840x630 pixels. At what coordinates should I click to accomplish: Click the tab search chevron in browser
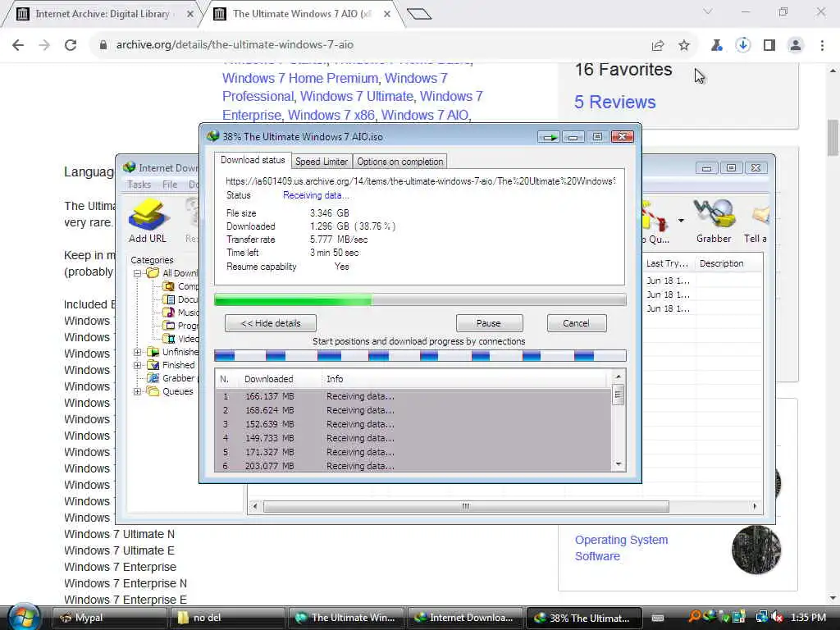[x=708, y=11]
